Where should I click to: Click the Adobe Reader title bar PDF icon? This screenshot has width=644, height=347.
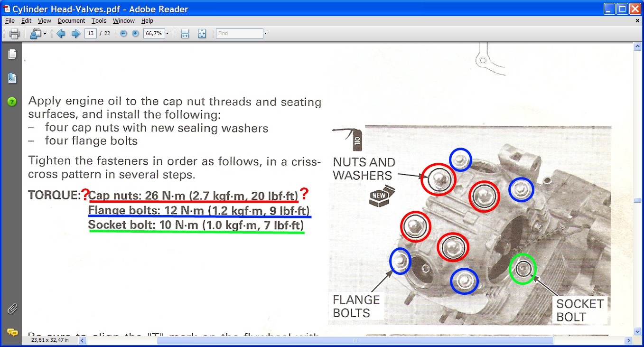coord(7,9)
